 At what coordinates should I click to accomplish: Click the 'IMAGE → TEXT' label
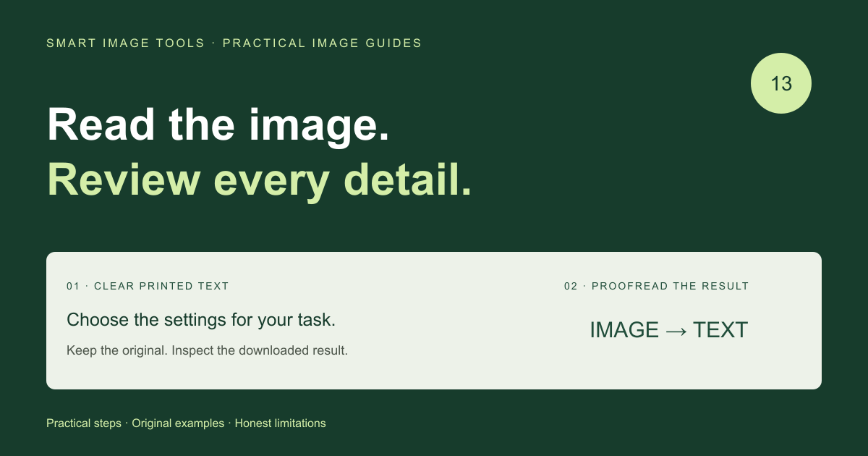coord(668,330)
